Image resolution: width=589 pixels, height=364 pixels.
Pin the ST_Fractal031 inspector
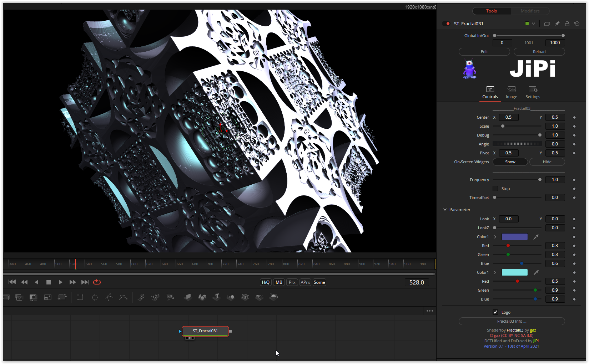click(557, 24)
